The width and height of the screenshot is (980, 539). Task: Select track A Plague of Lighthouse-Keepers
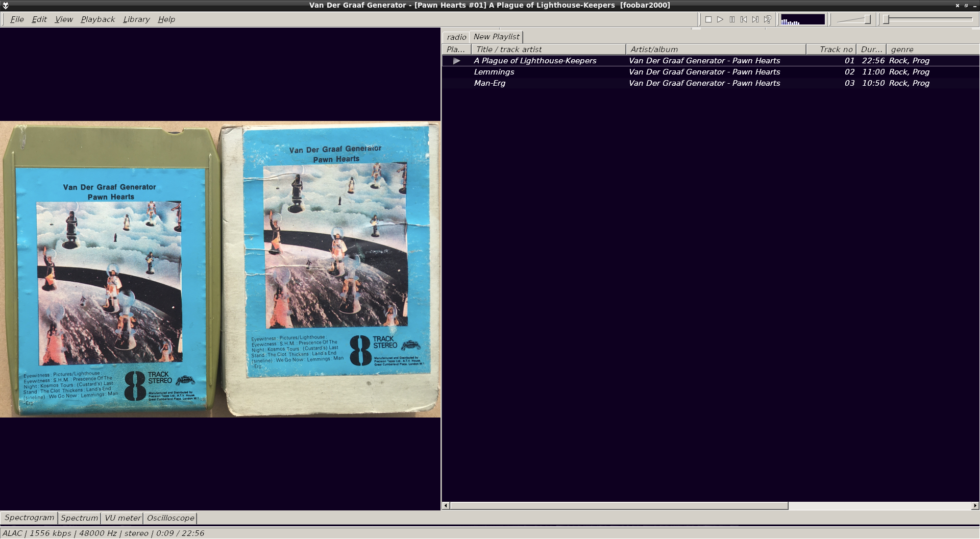(x=710, y=61)
